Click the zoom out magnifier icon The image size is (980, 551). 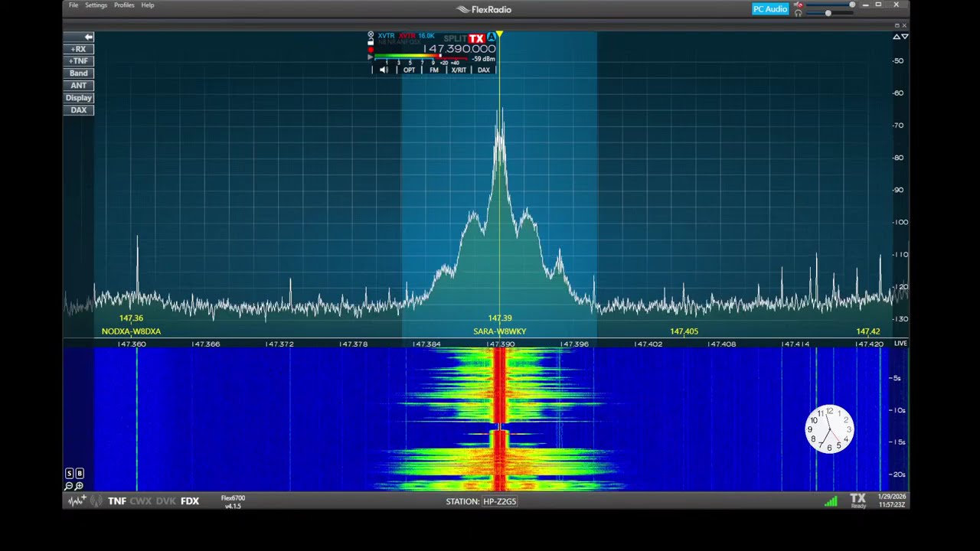tap(68, 486)
